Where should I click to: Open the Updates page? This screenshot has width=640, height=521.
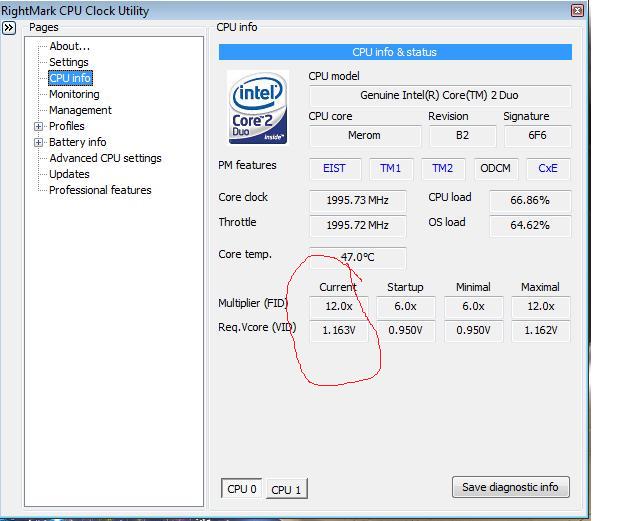[x=69, y=174]
